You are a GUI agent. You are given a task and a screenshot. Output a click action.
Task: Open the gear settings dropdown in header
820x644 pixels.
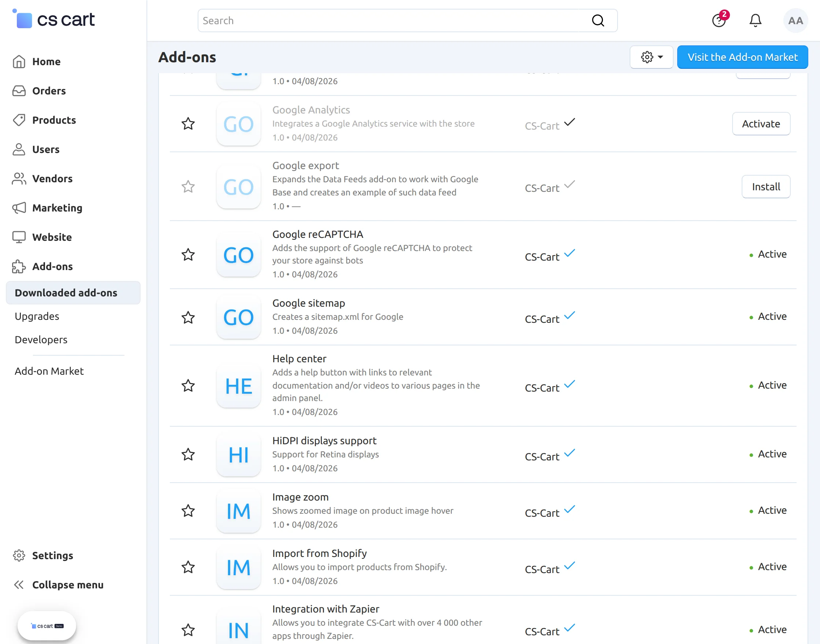(651, 57)
